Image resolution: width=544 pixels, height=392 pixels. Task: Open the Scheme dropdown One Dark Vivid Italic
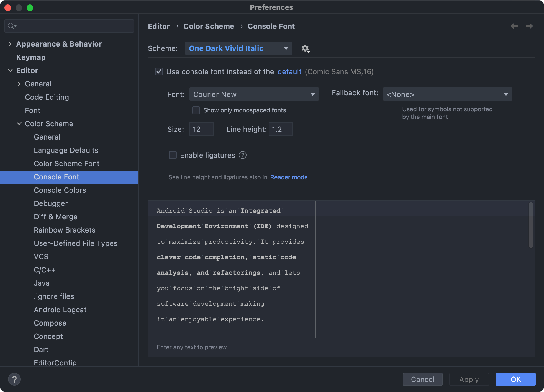[x=238, y=48]
